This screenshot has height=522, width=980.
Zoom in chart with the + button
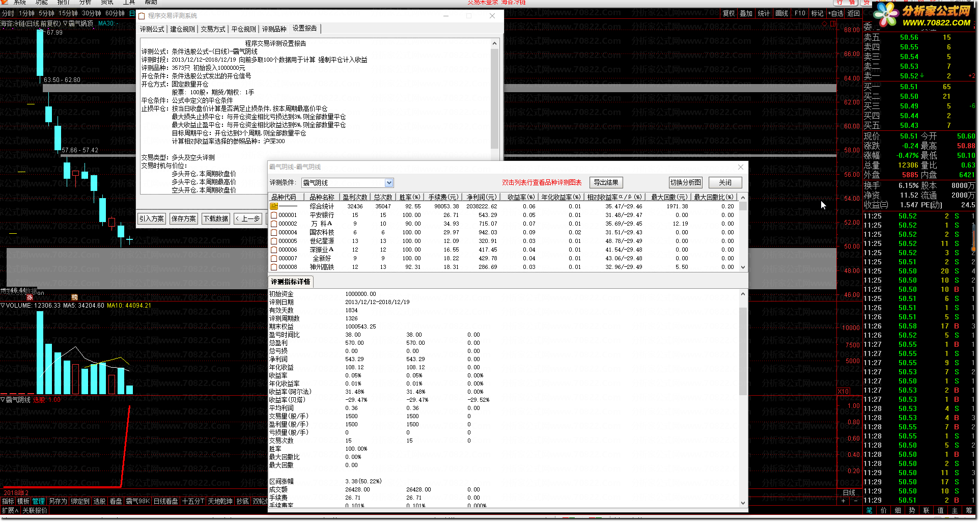pos(843,501)
